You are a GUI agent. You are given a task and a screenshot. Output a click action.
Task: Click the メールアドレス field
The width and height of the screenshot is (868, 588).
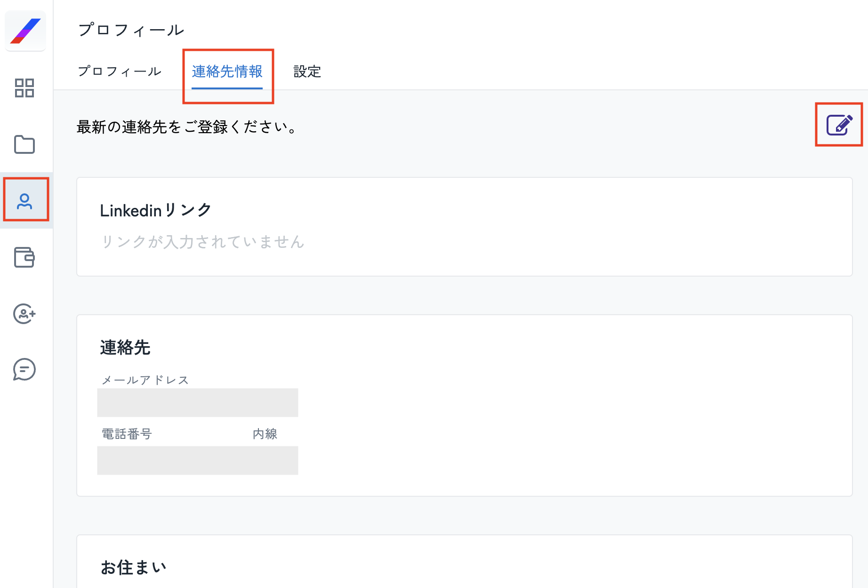[x=198, y=403]
